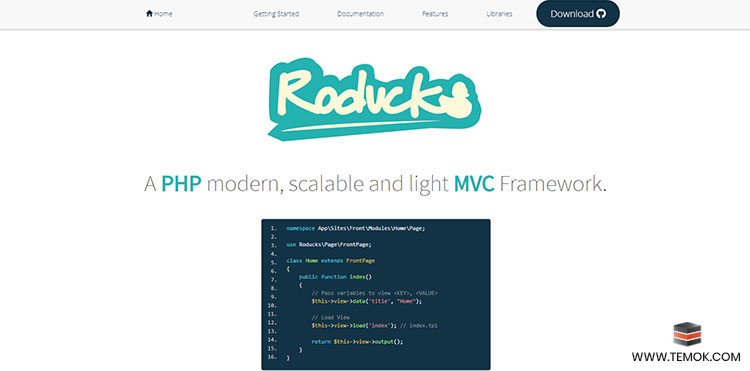Viewport: 750px width, 371px height.
Task: Click the house icon beside Home
Action: click(x=149, y=13)
